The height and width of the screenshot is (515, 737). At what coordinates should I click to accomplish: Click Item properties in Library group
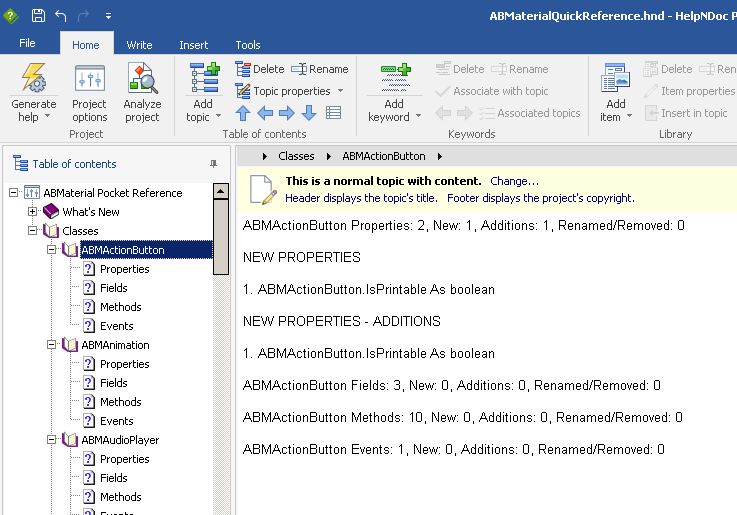[x=689, y=91]
